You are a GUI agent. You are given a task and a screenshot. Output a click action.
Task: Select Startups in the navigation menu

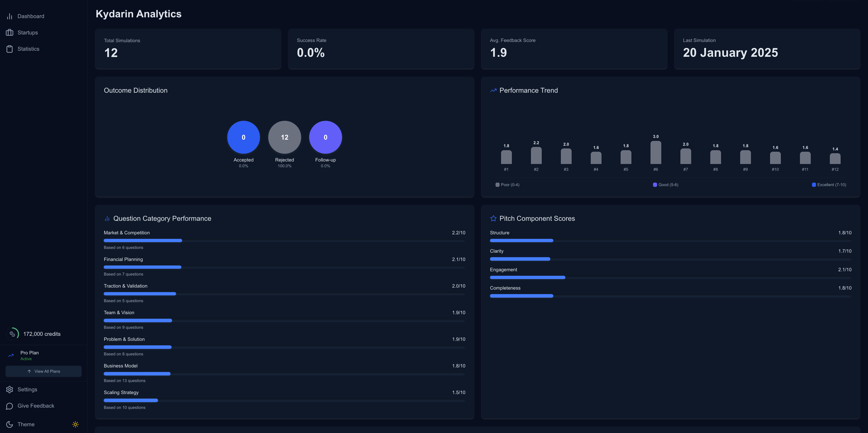coord(28,32)
